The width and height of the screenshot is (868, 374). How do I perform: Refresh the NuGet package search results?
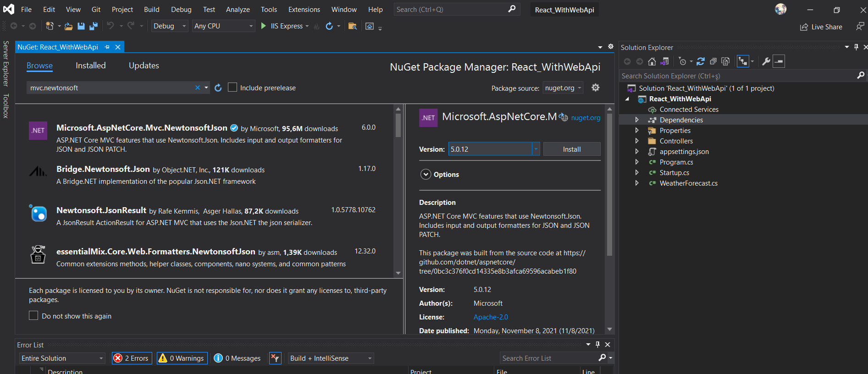[218, 88]
